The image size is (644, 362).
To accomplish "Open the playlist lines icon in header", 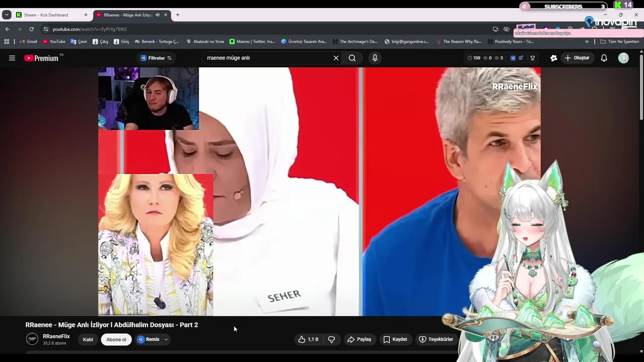I will (521, 58).
